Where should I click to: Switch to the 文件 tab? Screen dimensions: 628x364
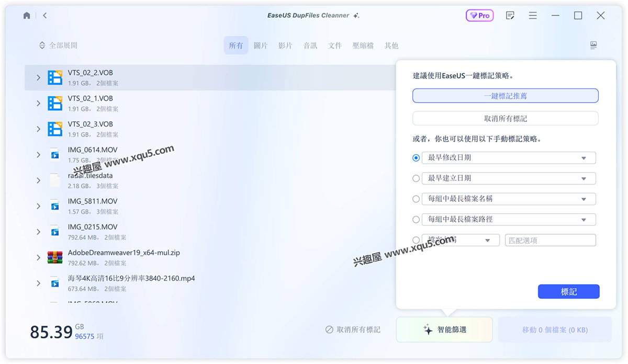point(335,45)
